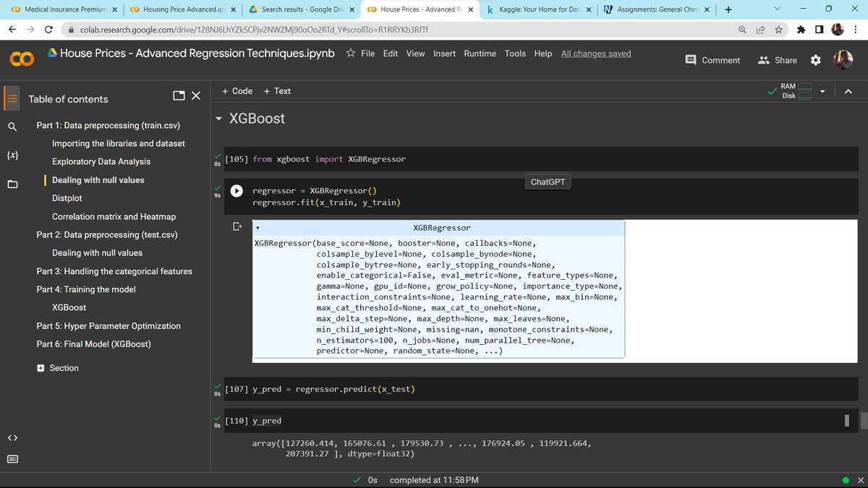Click the Comment button
This screenshot has height=488, width=868.
pyautogui.click(x=712, y=60)
